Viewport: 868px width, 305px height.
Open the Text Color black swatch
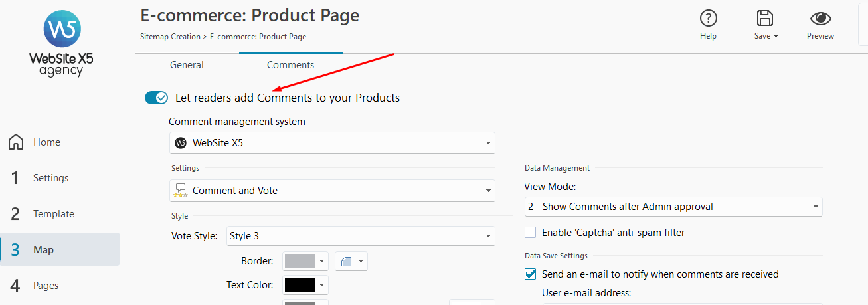300,285
